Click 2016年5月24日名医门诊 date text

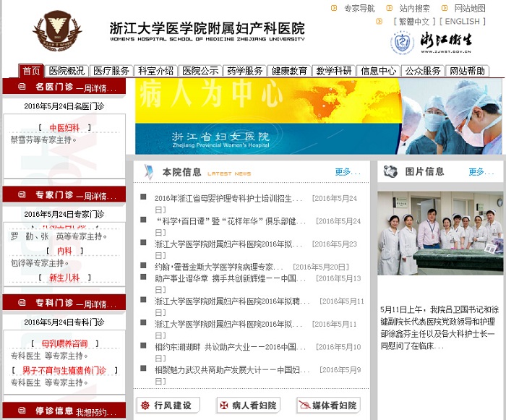click(x=64, y=106)
